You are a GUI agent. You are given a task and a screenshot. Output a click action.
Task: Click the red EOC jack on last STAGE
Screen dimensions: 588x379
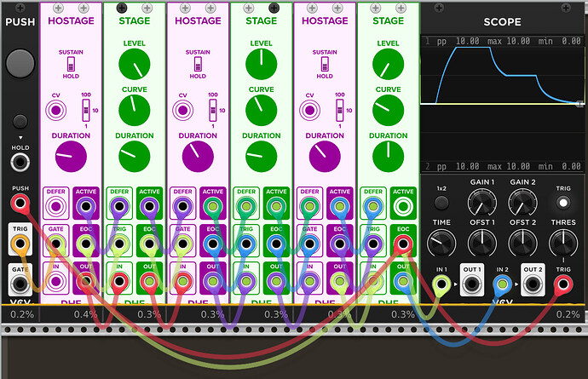403,244
